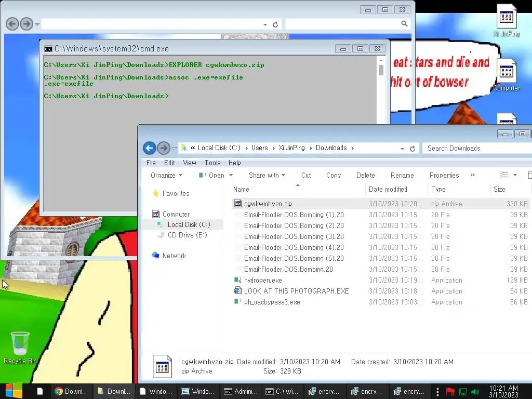Select Local Disk (C:) in navigation pane
Image resolution: width=532 pixels, height=399 pixels.
(189, 224)
